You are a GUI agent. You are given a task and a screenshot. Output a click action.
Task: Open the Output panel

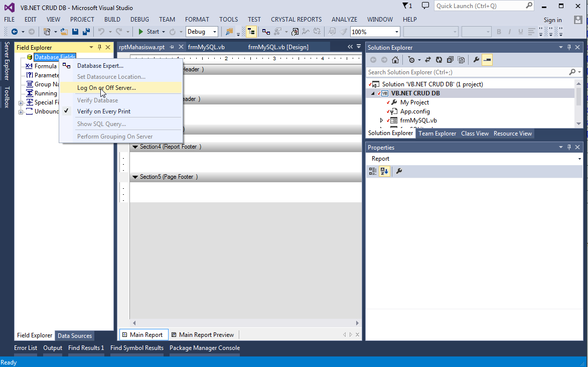point(53,348)
